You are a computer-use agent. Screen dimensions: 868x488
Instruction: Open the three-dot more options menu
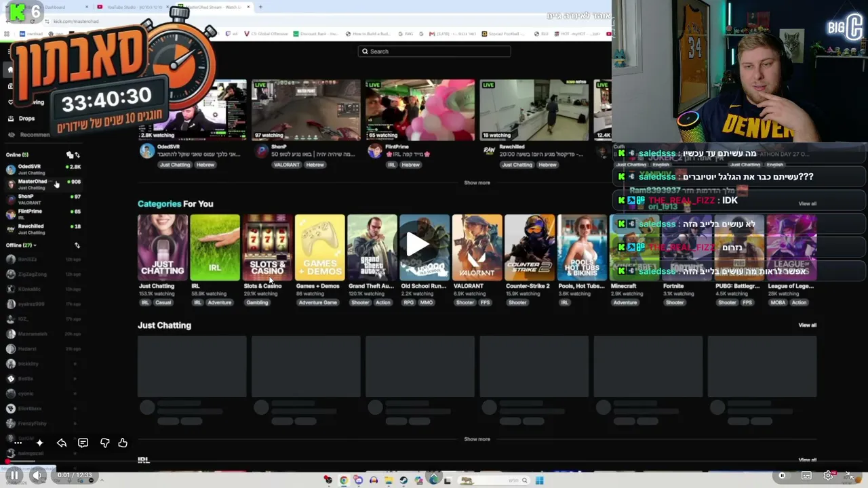pos(18,443)
